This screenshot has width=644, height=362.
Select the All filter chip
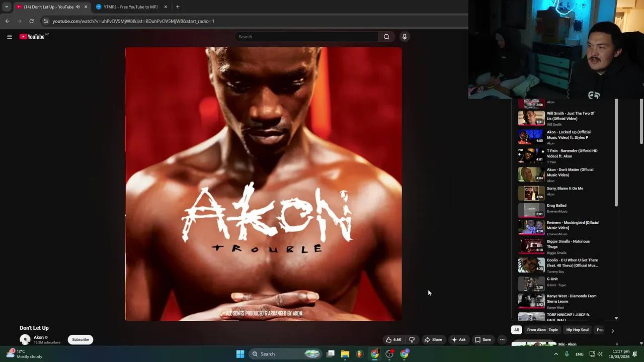coord(516,330)
